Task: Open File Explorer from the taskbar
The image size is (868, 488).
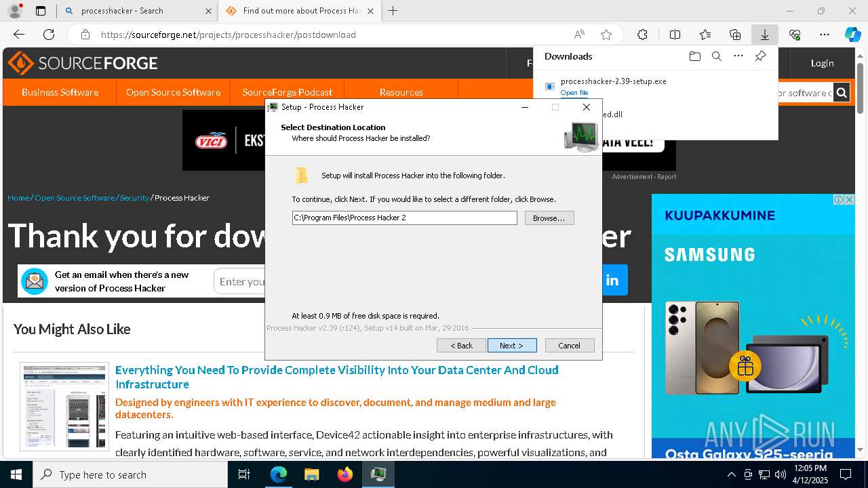Action: 312,474
